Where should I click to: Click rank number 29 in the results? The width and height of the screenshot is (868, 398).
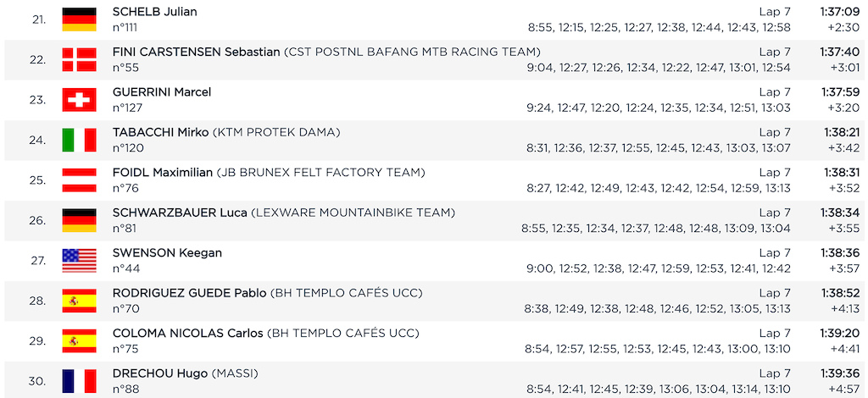pyautogui.click(x=36, y=340)
